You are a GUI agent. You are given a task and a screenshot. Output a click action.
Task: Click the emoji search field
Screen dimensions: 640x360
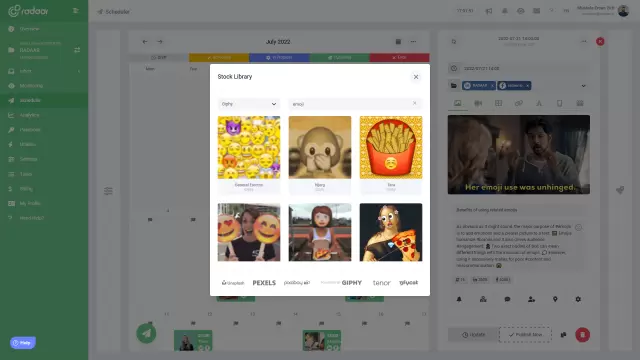[x=355, y=104]
